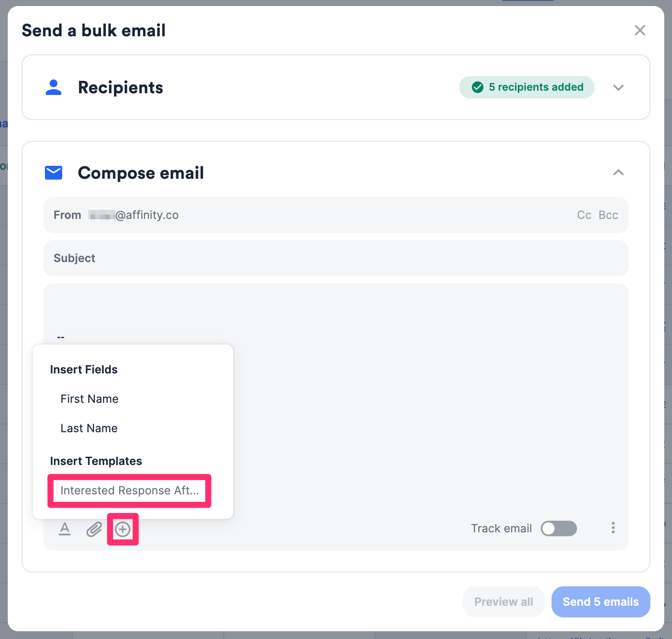Insert the First Name field
The image size is (672, 639).
click(89, 399)
